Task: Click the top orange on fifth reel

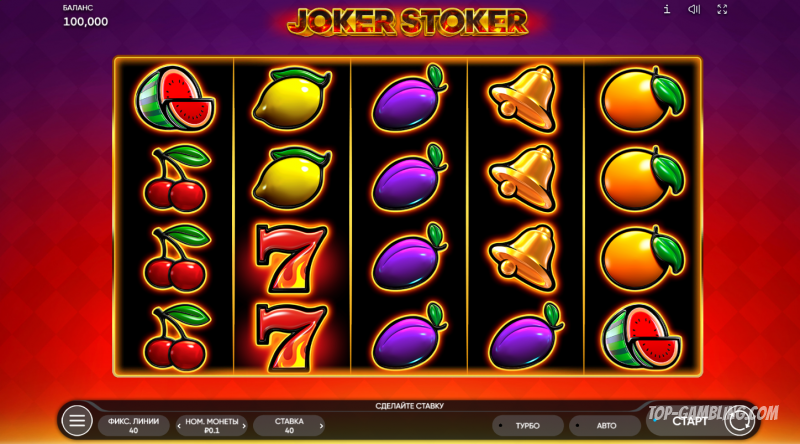Action: (642, 99)
